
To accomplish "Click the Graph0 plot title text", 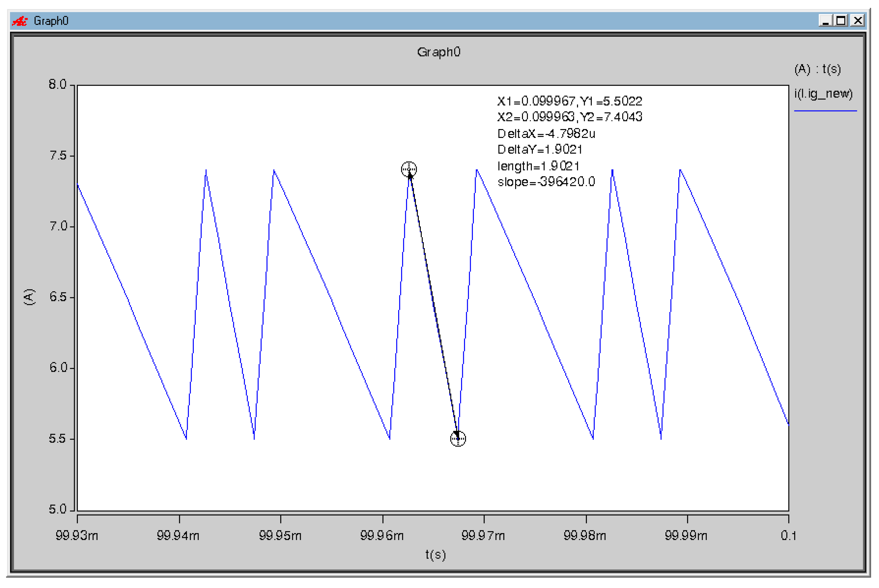I will click(438, 52).
